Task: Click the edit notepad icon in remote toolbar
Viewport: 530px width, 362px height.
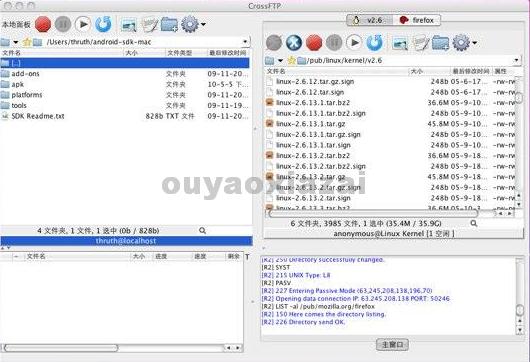Action: [421, 43]
